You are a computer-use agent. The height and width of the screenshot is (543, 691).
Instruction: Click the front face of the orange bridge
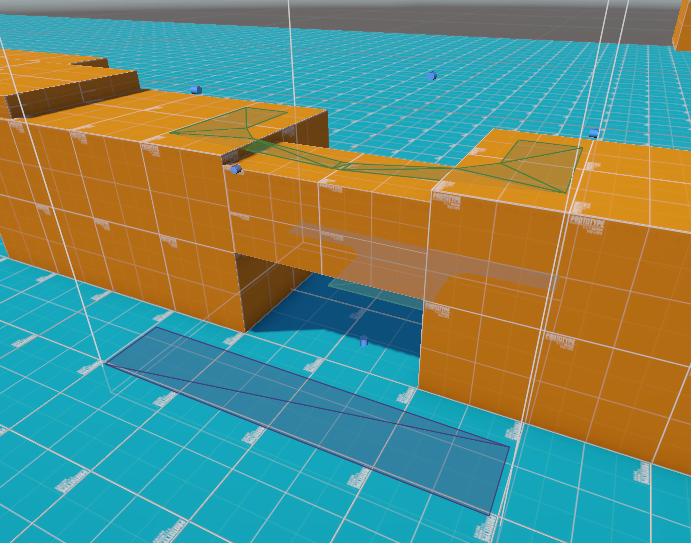[330, 220]
